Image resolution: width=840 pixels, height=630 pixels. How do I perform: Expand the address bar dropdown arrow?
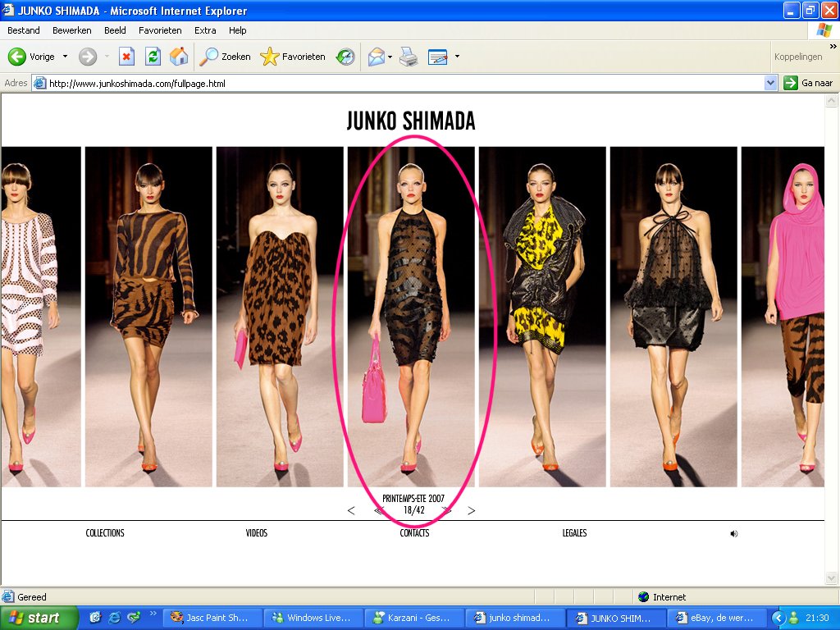(x=770, y=83)
